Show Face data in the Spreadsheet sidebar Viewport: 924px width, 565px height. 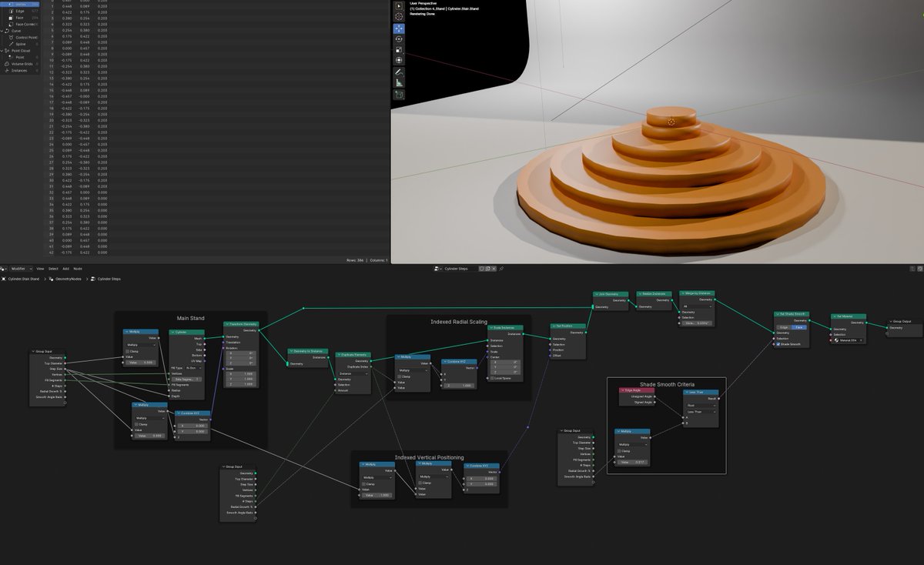tap(20, 18)
